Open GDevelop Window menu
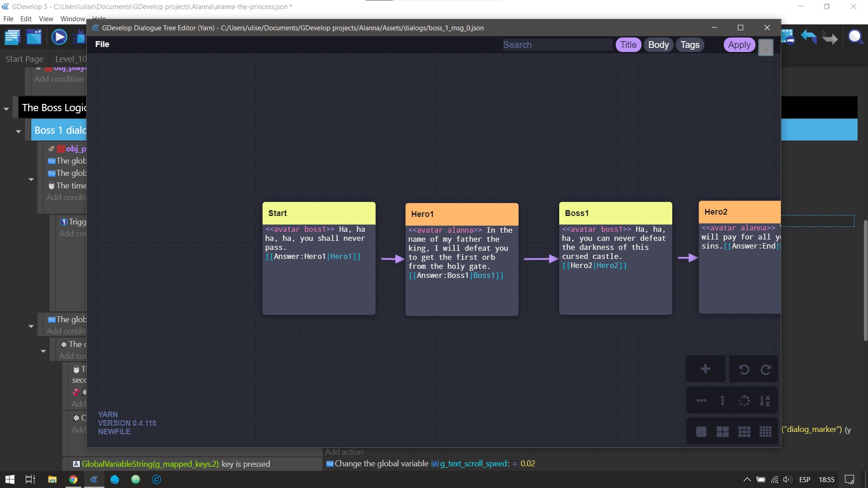Viewport: 868px width, 488px height. pyautogui.click(x=73, y=19)
